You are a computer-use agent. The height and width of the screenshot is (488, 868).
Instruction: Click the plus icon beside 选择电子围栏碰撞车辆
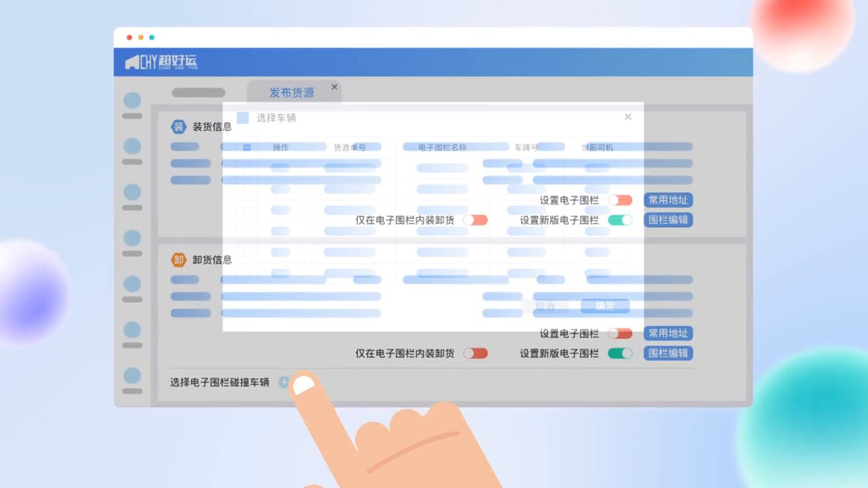click(284, 382)
